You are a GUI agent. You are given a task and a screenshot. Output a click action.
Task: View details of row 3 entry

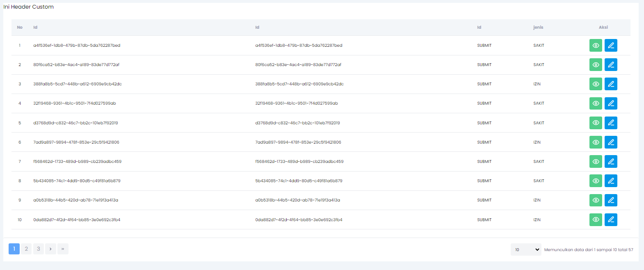[x=596, y=84]
